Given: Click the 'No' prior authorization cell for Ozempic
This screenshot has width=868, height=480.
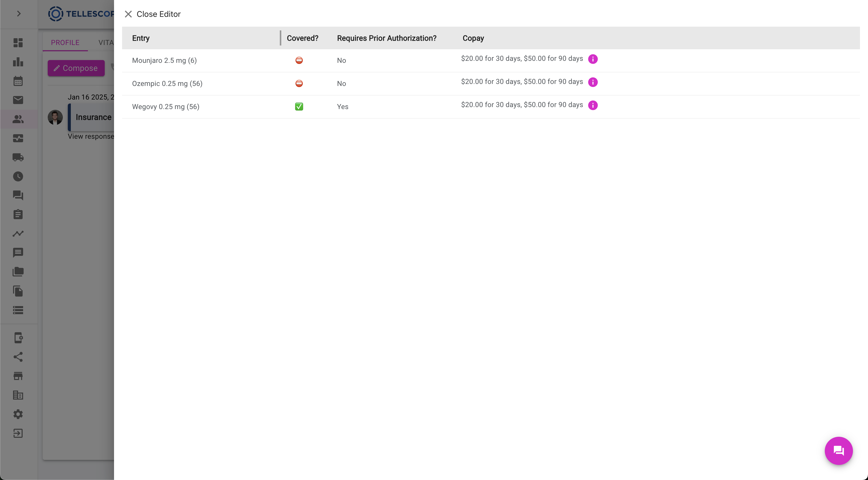Looking at the screenshot, I should [x=341, y=84].
